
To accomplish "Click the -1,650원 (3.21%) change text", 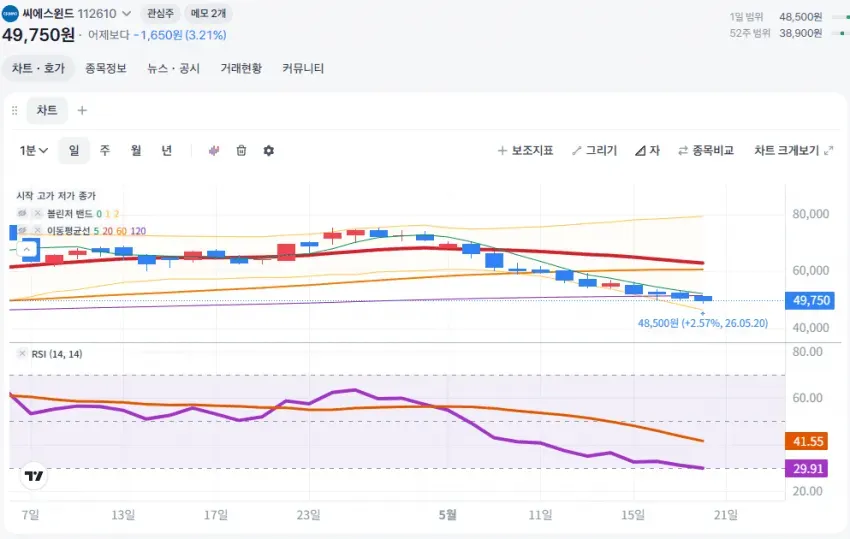I will pyautogui.click(x=180, y=35).
